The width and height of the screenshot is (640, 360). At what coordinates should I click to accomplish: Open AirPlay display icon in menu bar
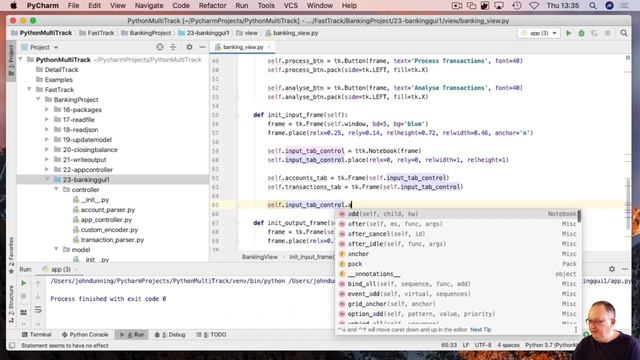click(x=499, y=6)
